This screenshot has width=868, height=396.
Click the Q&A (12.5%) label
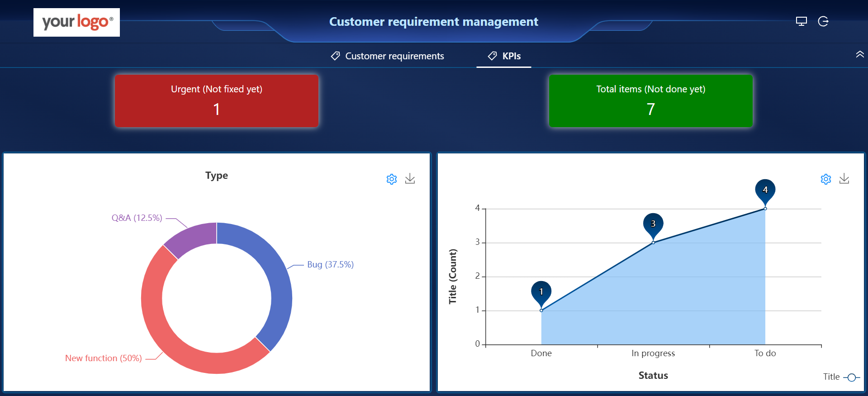pyautogui.click(x=137, y=218)
